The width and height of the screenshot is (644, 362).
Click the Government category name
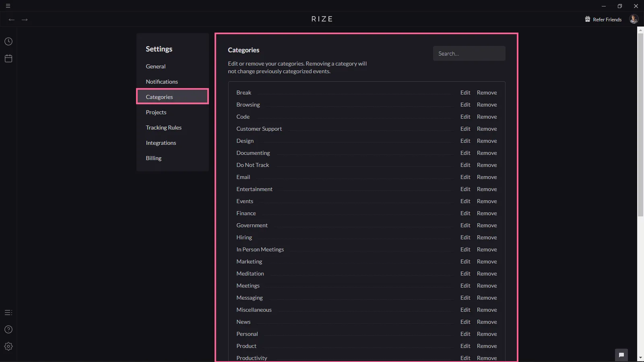tap(252, 225)
